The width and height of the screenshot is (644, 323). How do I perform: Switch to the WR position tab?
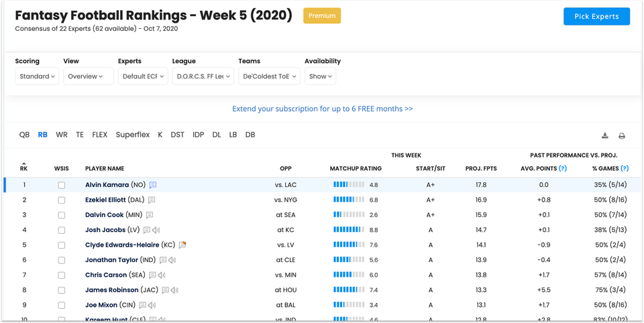tap(62, 135)
